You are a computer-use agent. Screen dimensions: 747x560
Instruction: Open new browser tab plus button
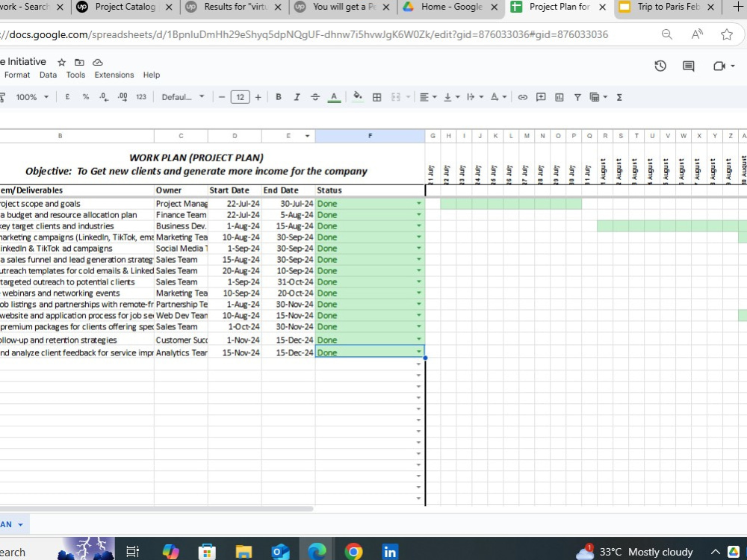point(737,7)
